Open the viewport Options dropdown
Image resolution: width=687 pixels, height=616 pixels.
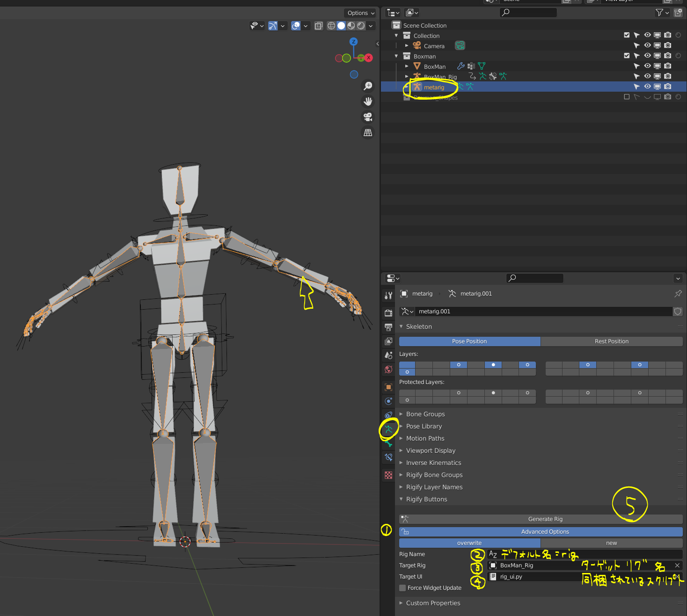[360, 13]
